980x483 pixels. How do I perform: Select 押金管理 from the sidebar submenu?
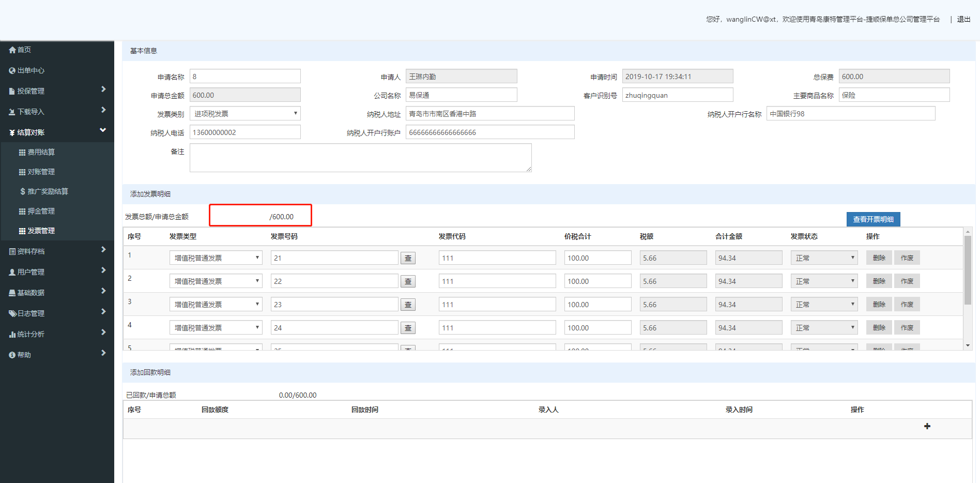[41, 212]
